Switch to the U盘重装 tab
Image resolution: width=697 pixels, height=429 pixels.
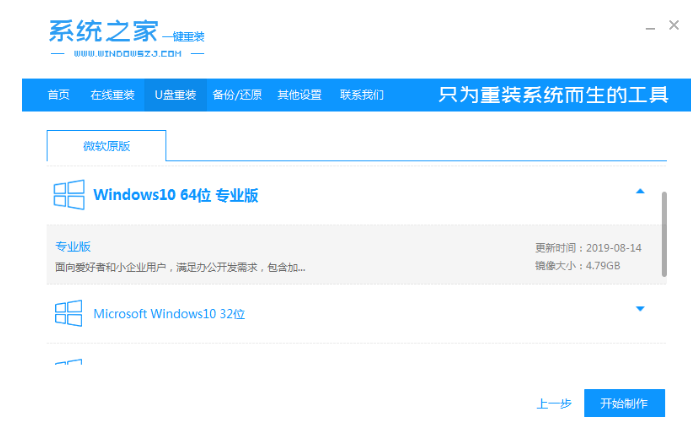(x=174, y=95)
